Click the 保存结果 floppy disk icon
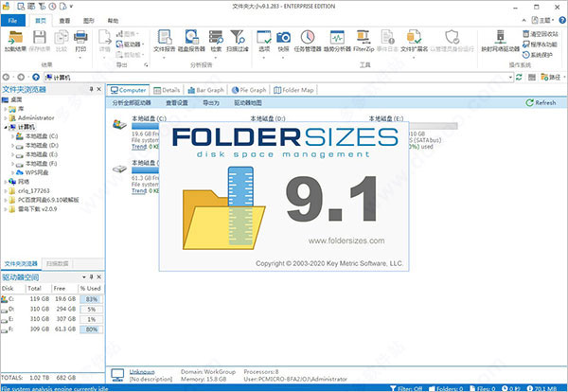Viewport: 568px width, 392px height. pyautogui.click(x=39, y=37)
